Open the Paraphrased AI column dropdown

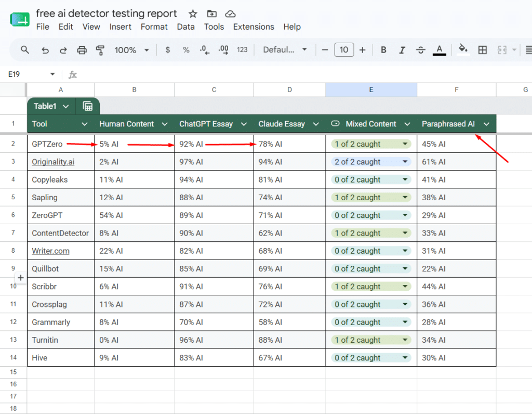pyautogui.click(x=486, y=124)
